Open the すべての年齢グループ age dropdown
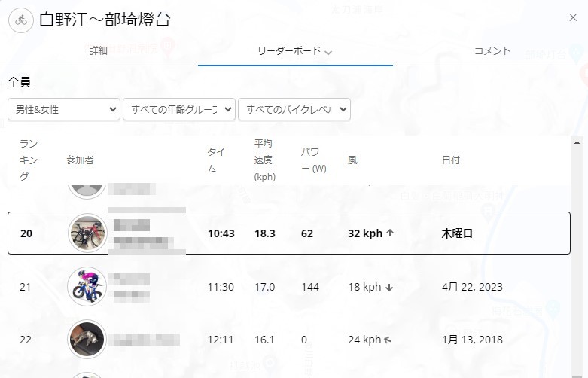 coord(179,109)
